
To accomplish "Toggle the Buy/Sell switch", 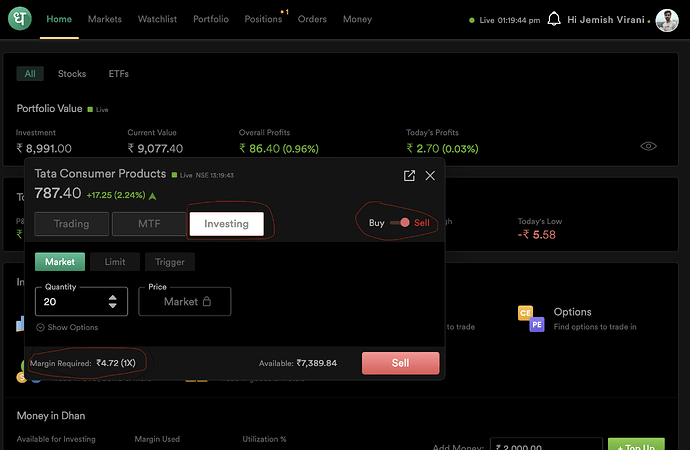I will tap(400, 222).
